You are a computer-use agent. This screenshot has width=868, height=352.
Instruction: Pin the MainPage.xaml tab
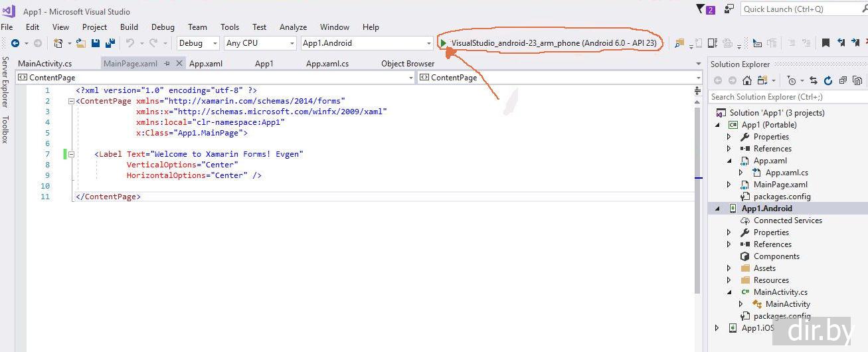click(167, 64)
